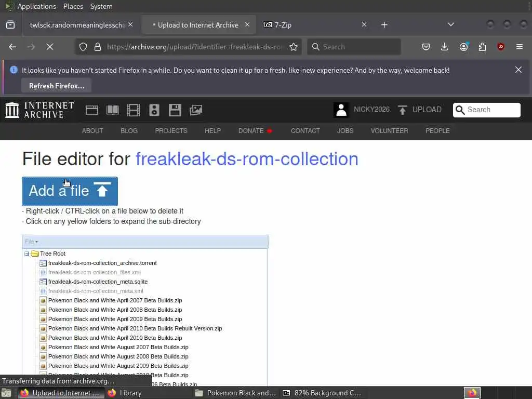The image size is (532, 399).
Task: Click the NICKY2026 username link
Action: 371,109
